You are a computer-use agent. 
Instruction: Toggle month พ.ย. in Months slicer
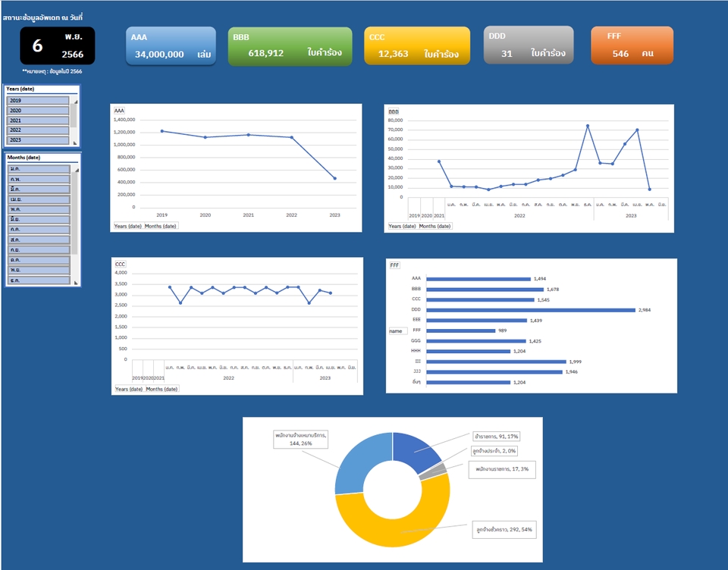click(39, 270)
